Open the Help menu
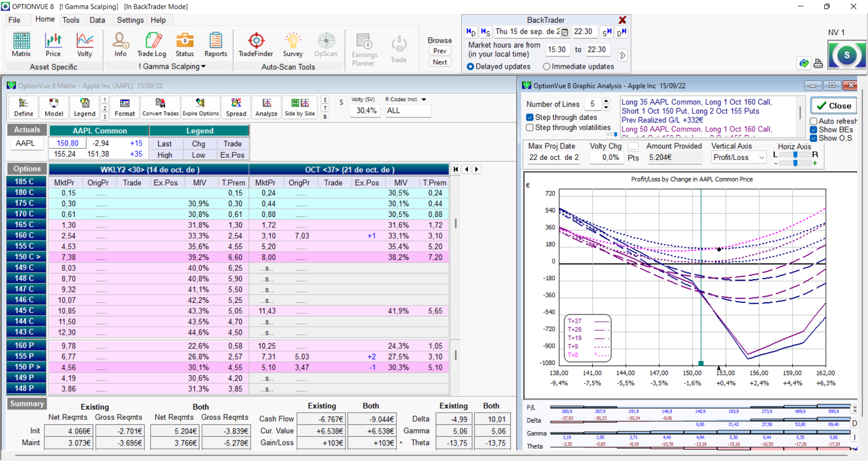The width and height of the screenshot is (868, 461). click(x=158, y=20)
